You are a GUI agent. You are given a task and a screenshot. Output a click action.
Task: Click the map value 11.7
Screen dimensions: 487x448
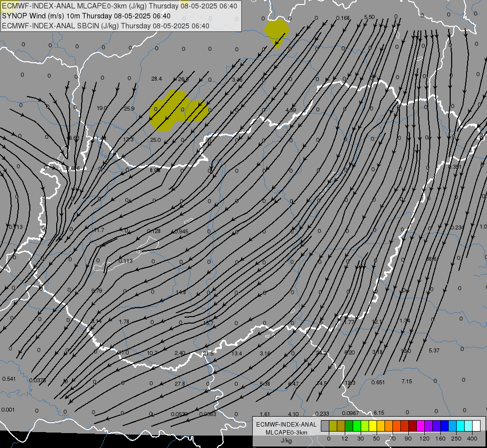99,230
